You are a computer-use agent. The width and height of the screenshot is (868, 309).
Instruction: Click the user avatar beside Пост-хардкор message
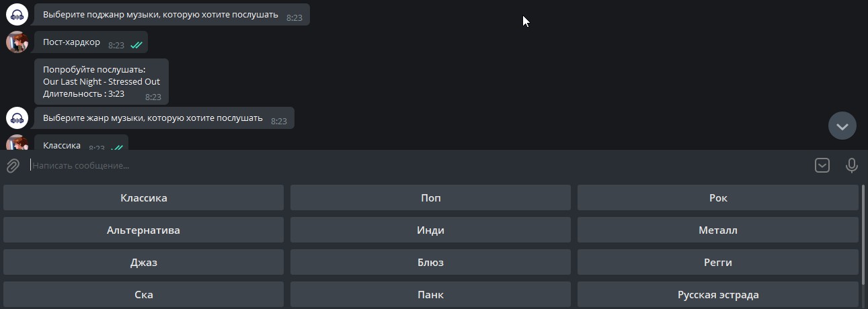tap(17, 42)
